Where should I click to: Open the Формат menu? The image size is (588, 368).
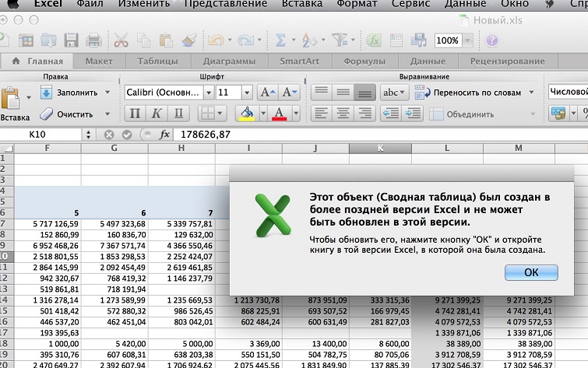pos(357,4)
